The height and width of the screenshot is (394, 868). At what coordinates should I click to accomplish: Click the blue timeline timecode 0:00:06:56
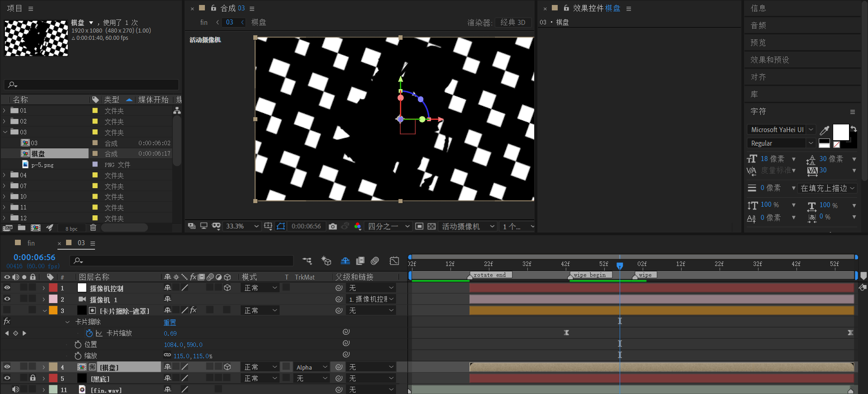tap(34, 257)
